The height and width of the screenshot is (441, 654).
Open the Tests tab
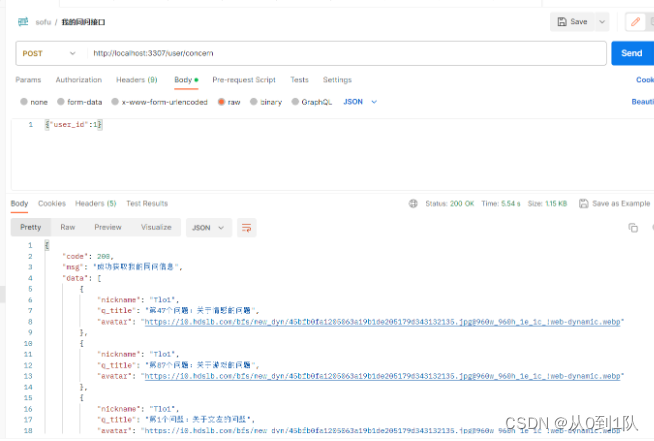[299, 80]
